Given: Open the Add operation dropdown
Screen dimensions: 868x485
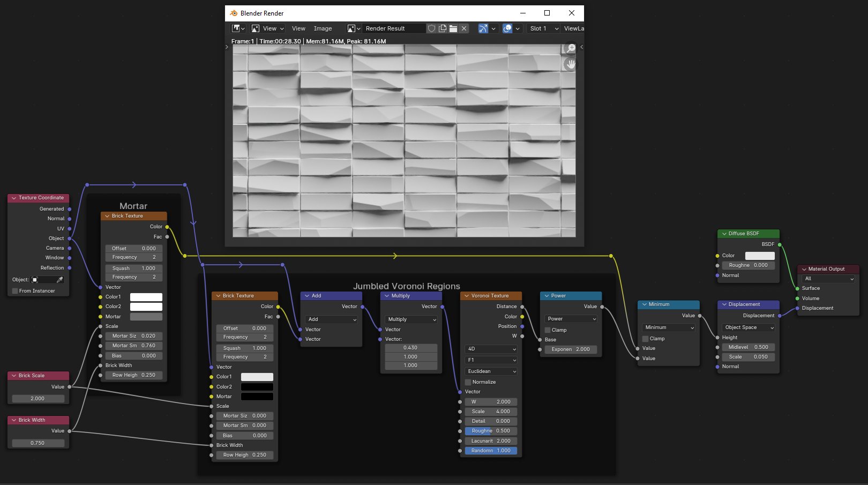Looking at the screenshot, I should point(331,319).
